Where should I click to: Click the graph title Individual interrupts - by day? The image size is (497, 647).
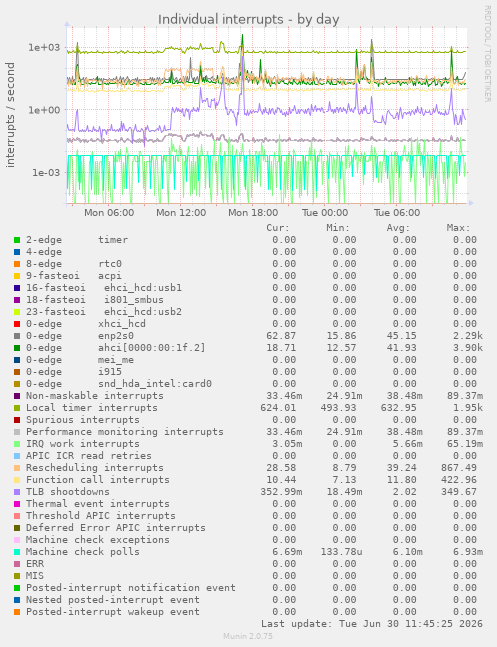coord(248,19)
